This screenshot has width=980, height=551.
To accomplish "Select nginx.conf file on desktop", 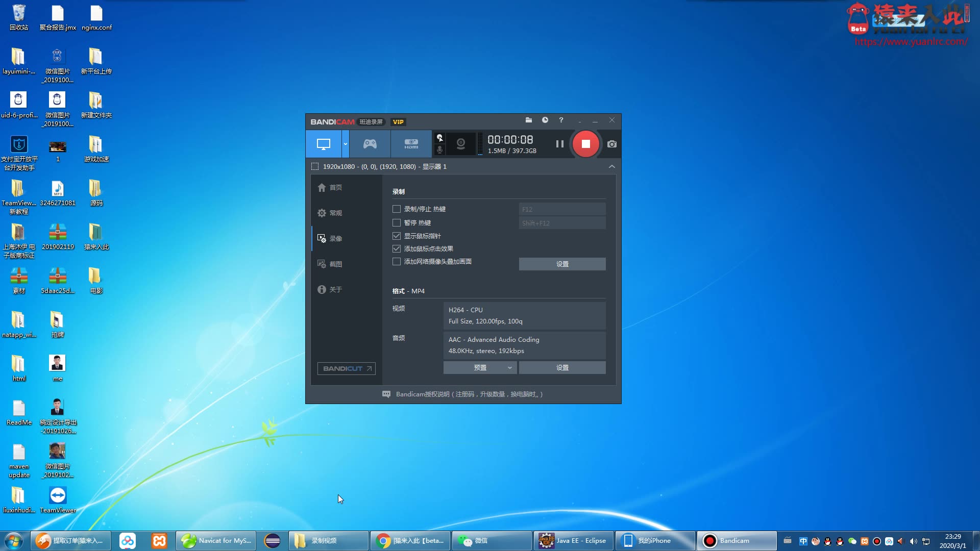I will [x=96, y=18].
